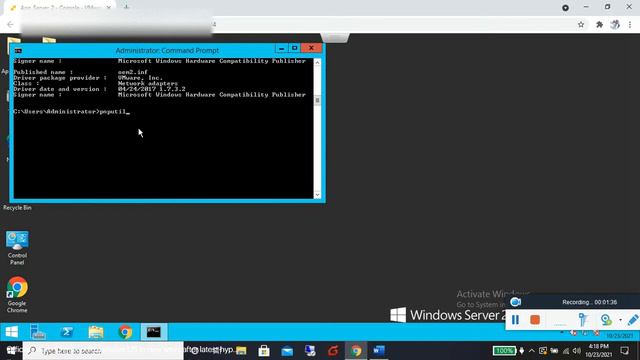Click the Command Prompt scroll up arrow
The height and width of the screenshot is (360, 640).
(x=317, y=62)
